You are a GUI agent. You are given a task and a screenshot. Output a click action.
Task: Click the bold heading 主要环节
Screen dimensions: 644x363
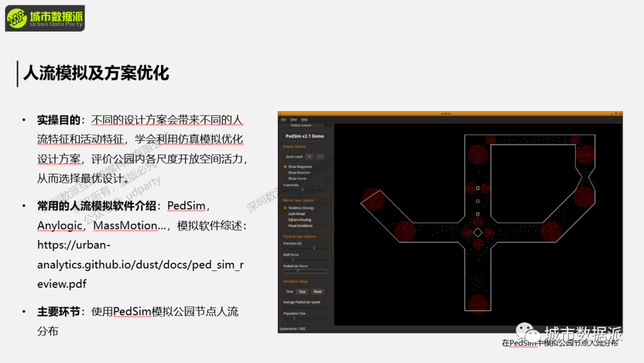click(x=58, y=312)
